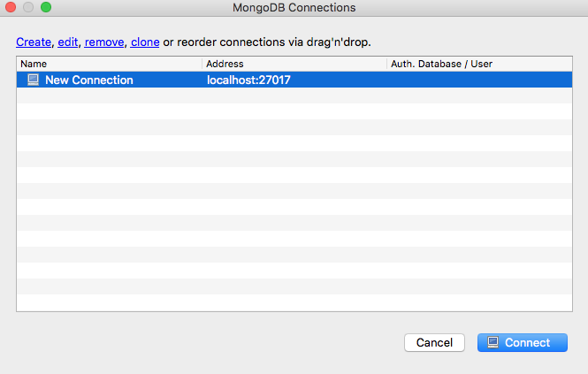The height and width of the screenshot is (374, 588).
Task: Select the New Connection row name
Action: tap(88, 80)
